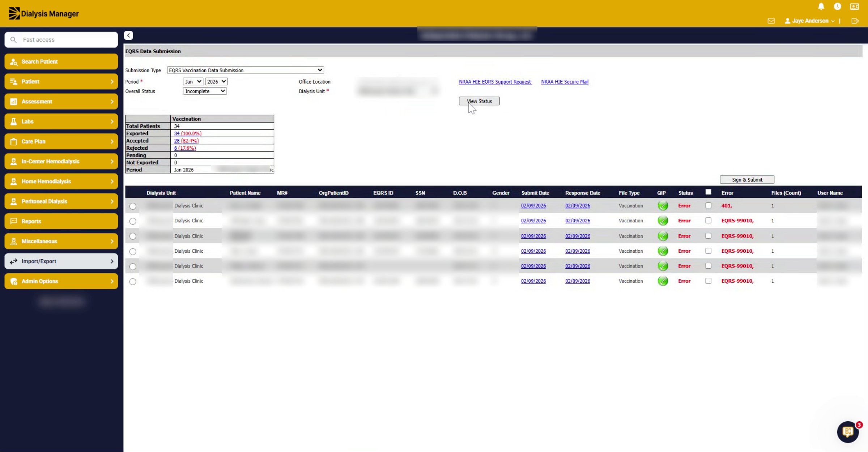Select the second row radio button
Screen dimensions: 868x452
click(x=133, y=221)
